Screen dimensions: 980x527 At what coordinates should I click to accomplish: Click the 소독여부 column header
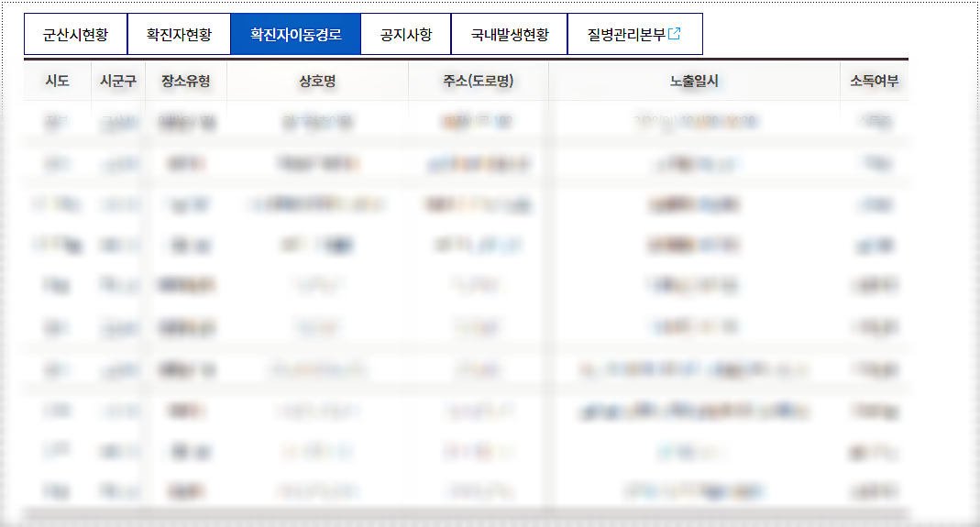(875, 81)
